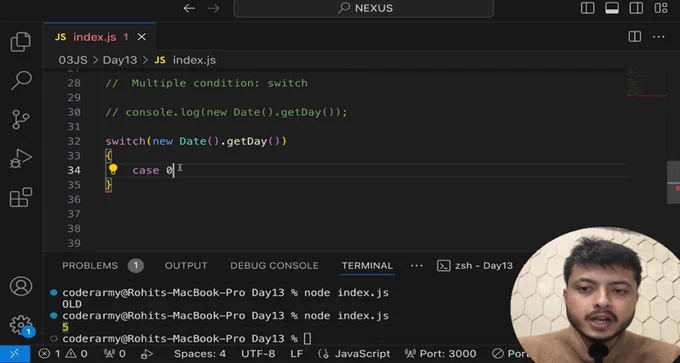Click the terminal prompt input line
This screenshot has width=680, height=363.
[x=186, y=339]
